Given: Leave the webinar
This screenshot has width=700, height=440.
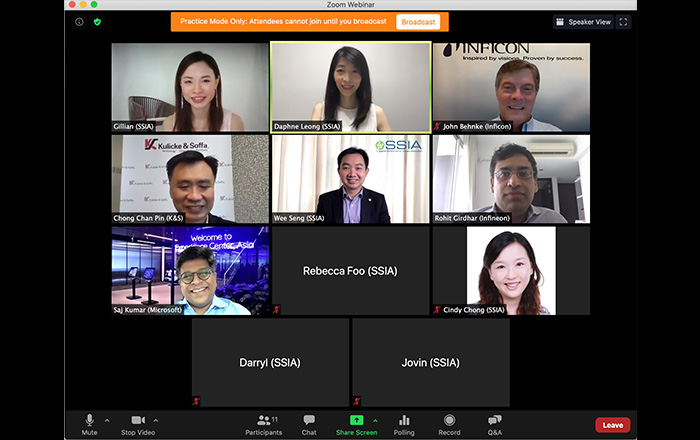Looking at the screenshot, I should coord(612,425).
